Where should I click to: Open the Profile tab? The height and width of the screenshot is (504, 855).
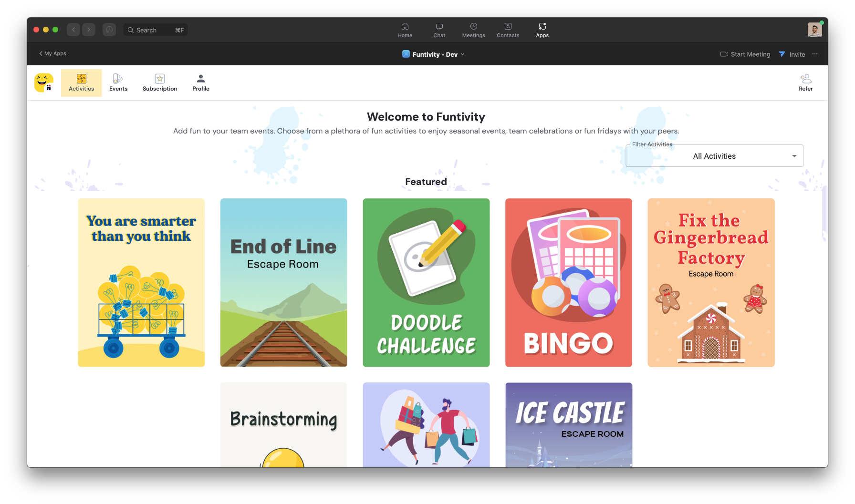(201, 83)
